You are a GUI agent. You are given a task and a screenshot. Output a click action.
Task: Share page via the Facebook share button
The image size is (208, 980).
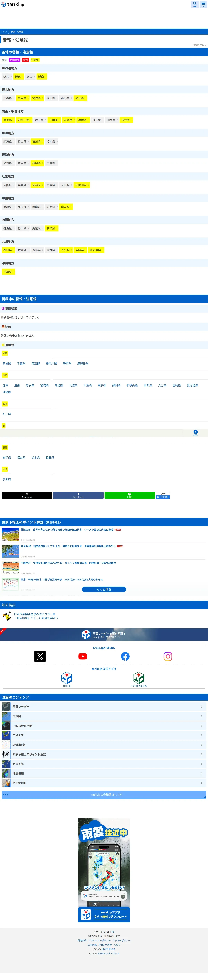coord(78,495)
